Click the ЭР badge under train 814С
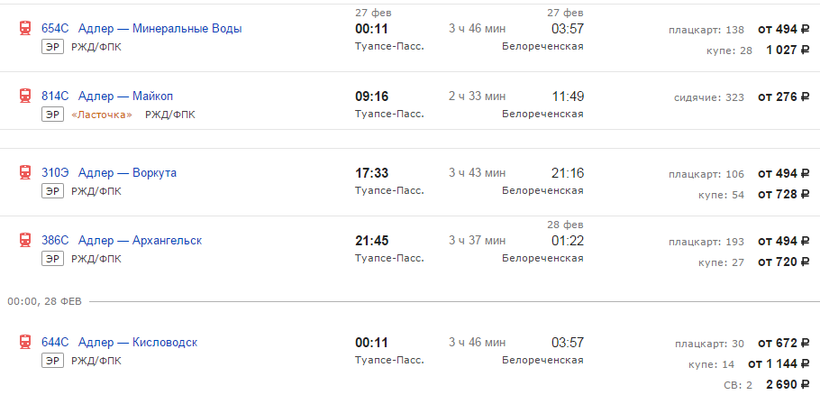This screenshot has height=395, width=820. click(52, 115)
